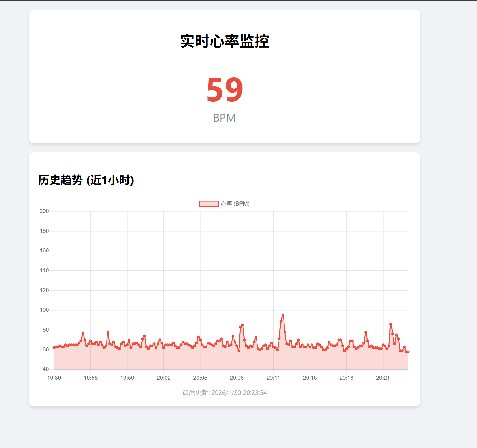Click the 19:39 time label on x-axis

click(54, 378)
